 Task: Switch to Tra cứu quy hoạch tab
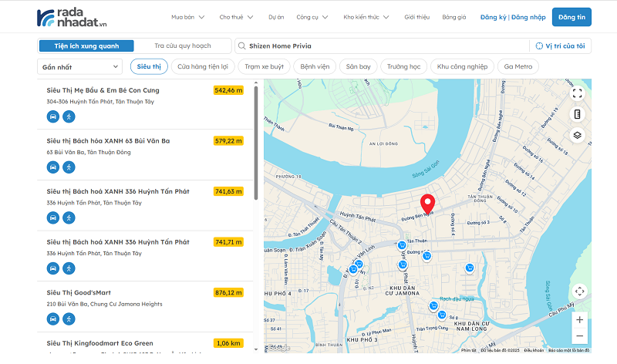[x=183, y=45]
